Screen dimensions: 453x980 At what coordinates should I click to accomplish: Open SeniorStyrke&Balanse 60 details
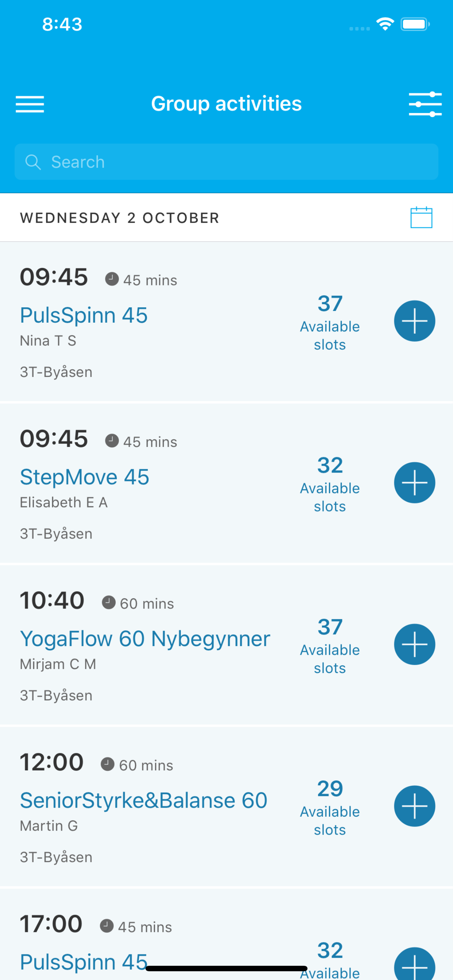[143, 800]
